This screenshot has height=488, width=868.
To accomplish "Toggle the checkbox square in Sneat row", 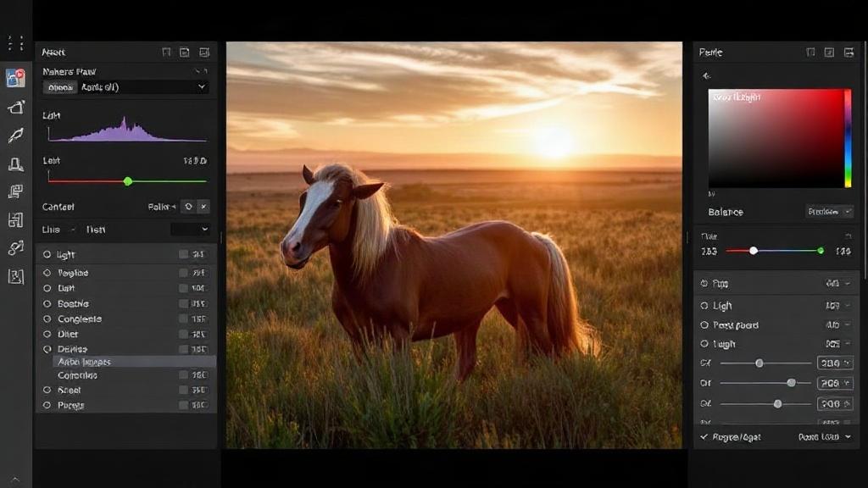I will pos(183,390).
